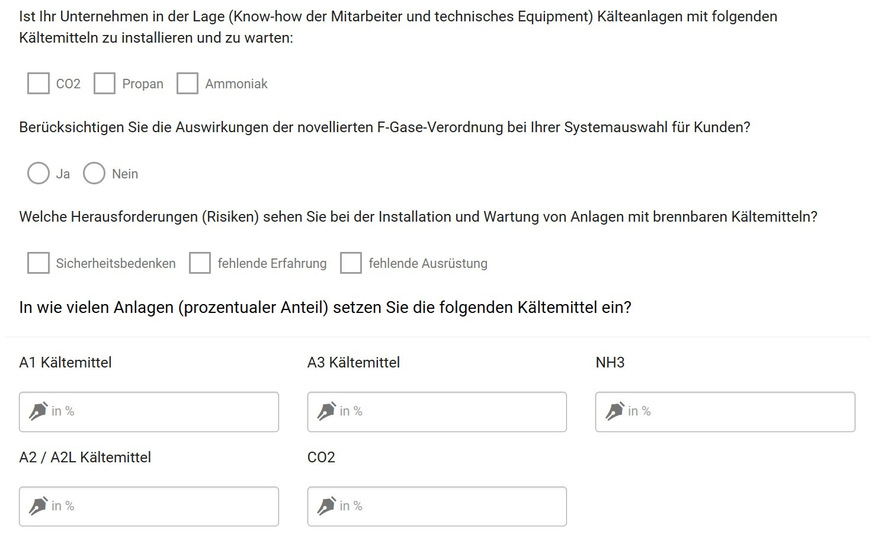Check Sicherheitsbedenken as a risk
The height and width of the screenshot is (537, 872).
38,263
